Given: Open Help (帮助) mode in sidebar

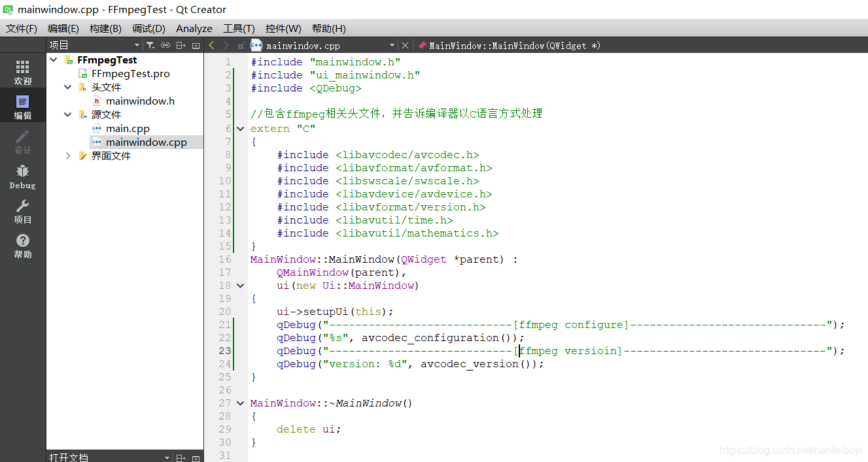Looking at the screenshot, I should (23, 246).
